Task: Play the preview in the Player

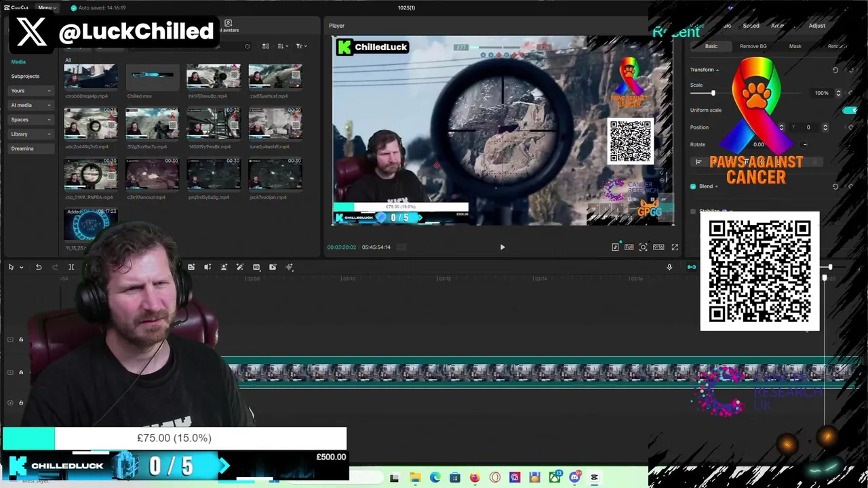Action: (x=502, y=247)
